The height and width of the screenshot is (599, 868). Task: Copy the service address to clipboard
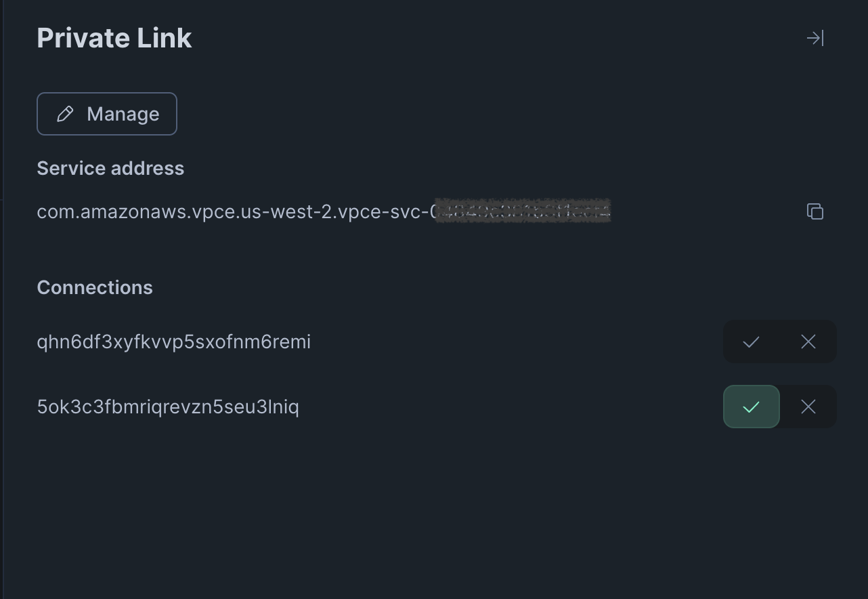[x=815, y=211]
